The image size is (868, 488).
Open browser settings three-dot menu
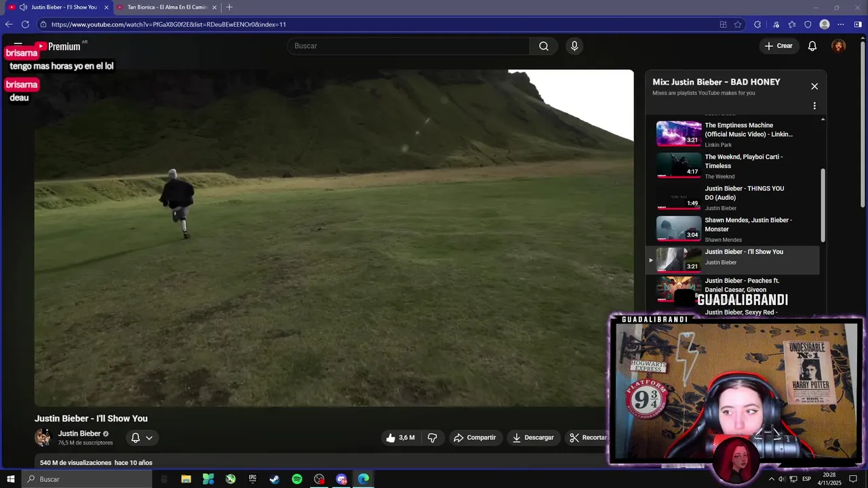pos(842,24)
